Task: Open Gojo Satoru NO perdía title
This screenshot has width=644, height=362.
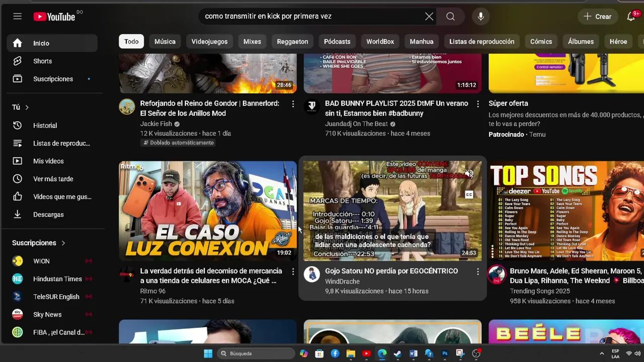Action: coord(391,271)
